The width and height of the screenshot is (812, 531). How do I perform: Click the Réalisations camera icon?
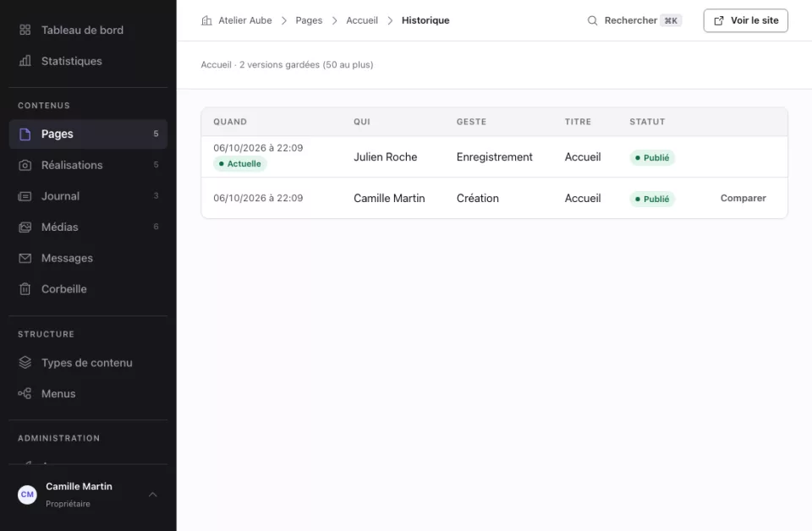[x=25, y=165]
